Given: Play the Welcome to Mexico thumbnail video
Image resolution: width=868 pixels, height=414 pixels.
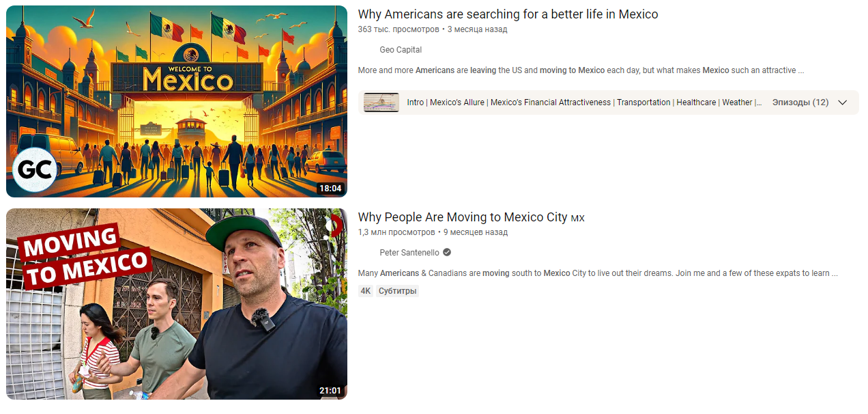Looking at the screenshot, I should [177, 101].
